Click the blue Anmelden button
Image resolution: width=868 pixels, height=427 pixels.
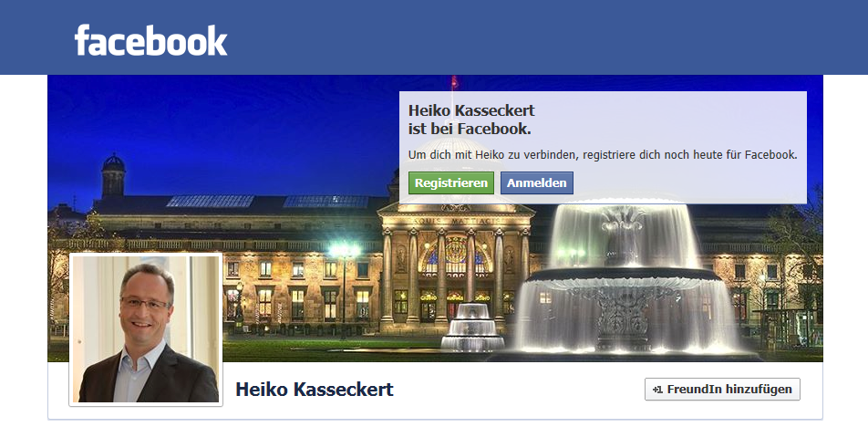536,183
